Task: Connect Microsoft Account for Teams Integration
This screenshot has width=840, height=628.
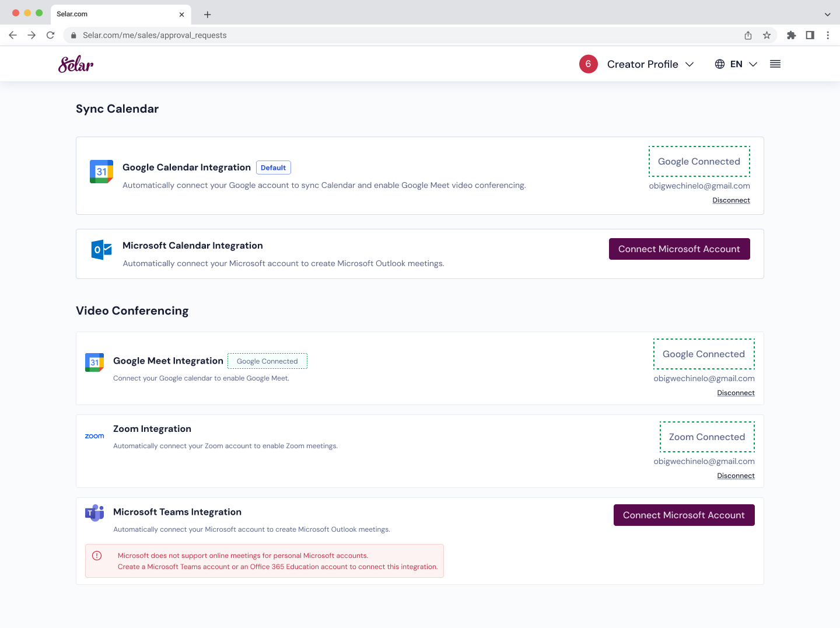Action: click(684, 515)
